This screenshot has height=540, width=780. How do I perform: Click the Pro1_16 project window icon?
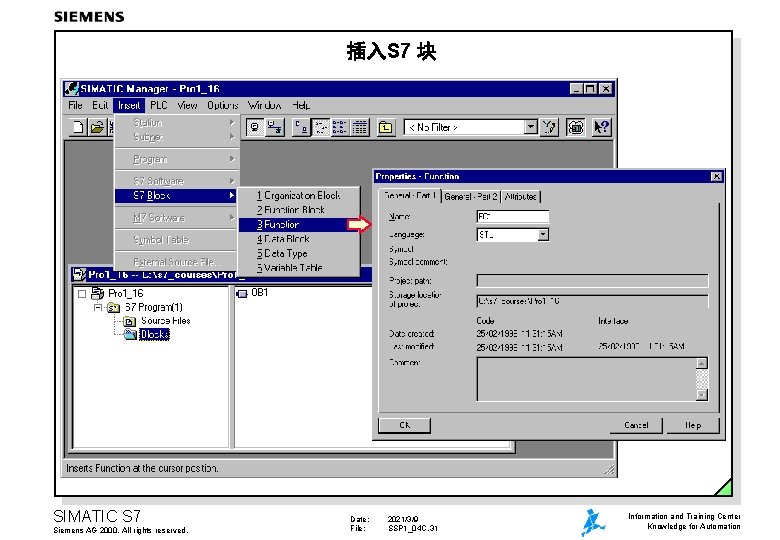coord(79,274)
